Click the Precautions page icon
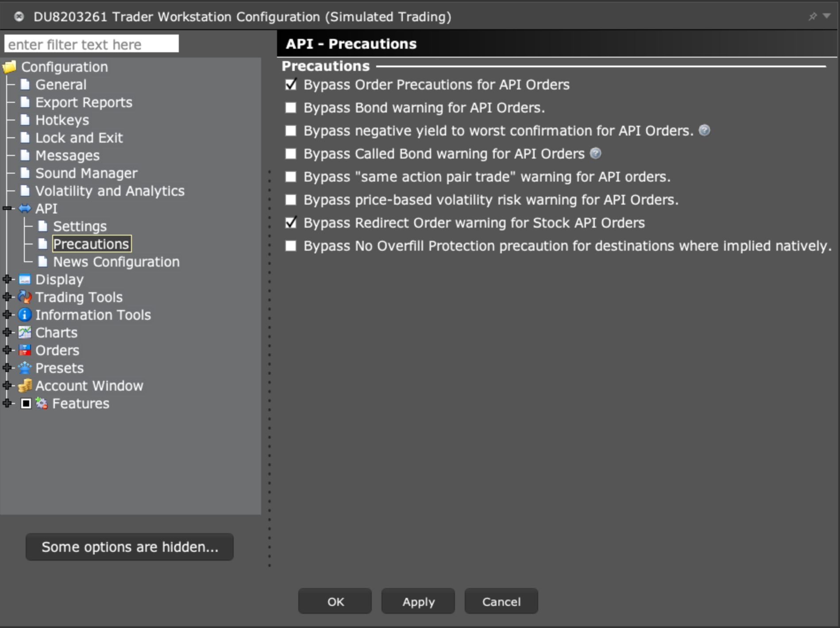Viewport: 840px width, 628px height. pyautogui.click(x=43, y=244)
